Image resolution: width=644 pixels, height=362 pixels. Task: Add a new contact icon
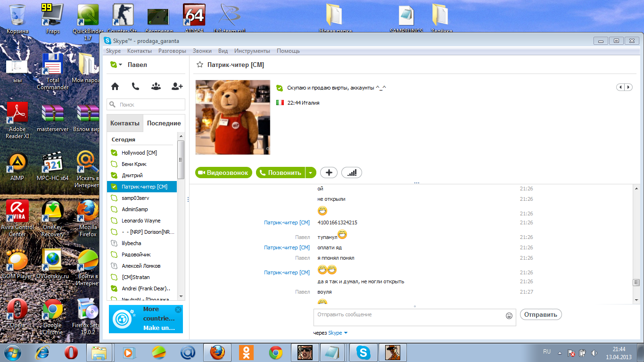(177, 86)
